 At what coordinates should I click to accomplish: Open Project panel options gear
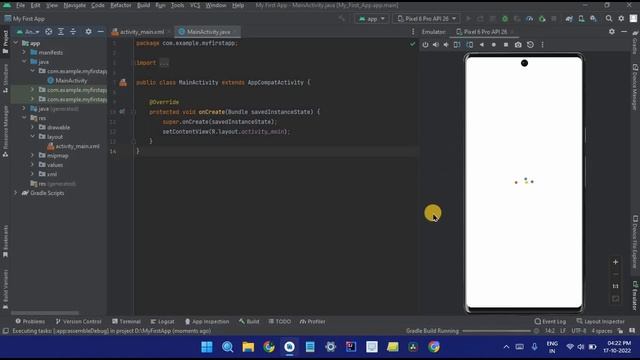[x=88, y=31]
